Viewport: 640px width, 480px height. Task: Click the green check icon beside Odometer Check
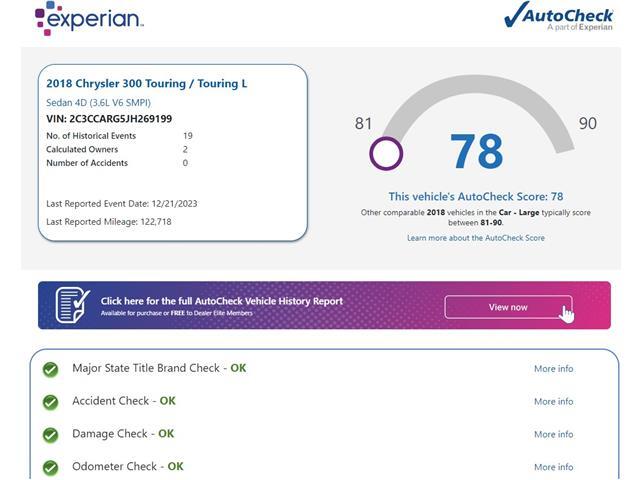click(x=51, y=467)
